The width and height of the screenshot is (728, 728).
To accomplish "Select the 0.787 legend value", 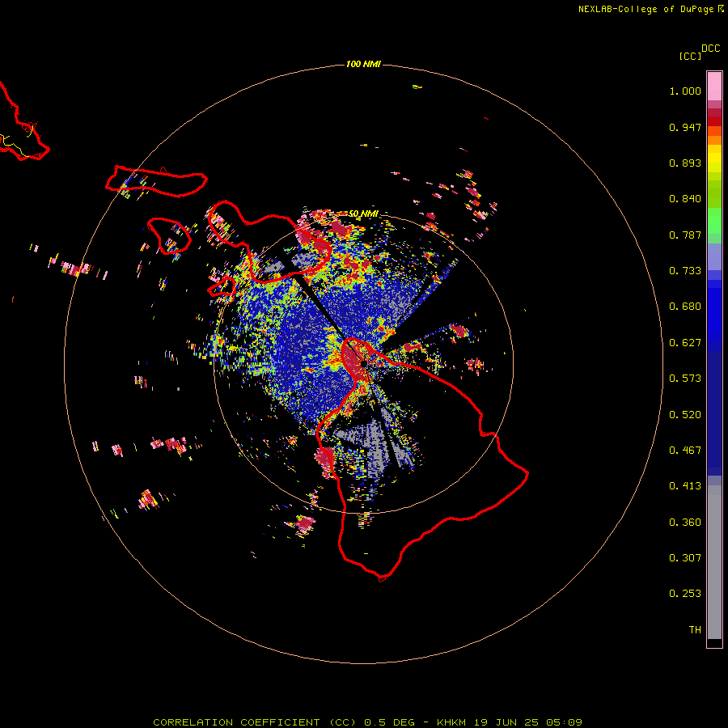I will click(685, 235).
